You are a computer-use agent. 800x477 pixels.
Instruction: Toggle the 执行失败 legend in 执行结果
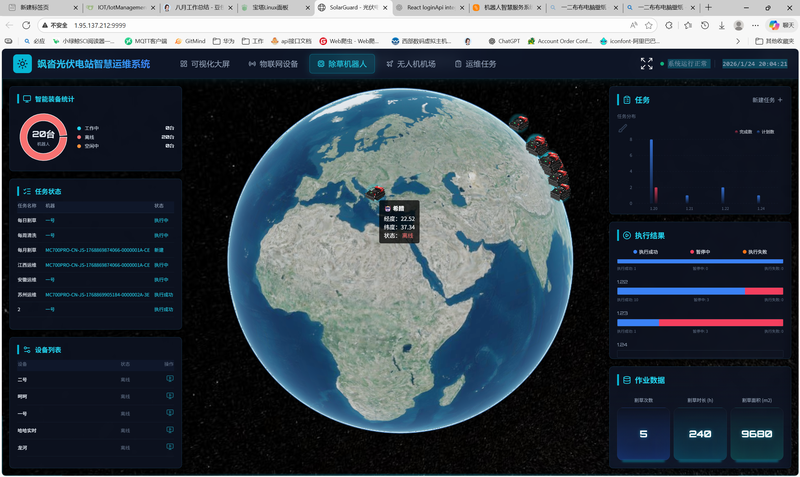[755, 252]
